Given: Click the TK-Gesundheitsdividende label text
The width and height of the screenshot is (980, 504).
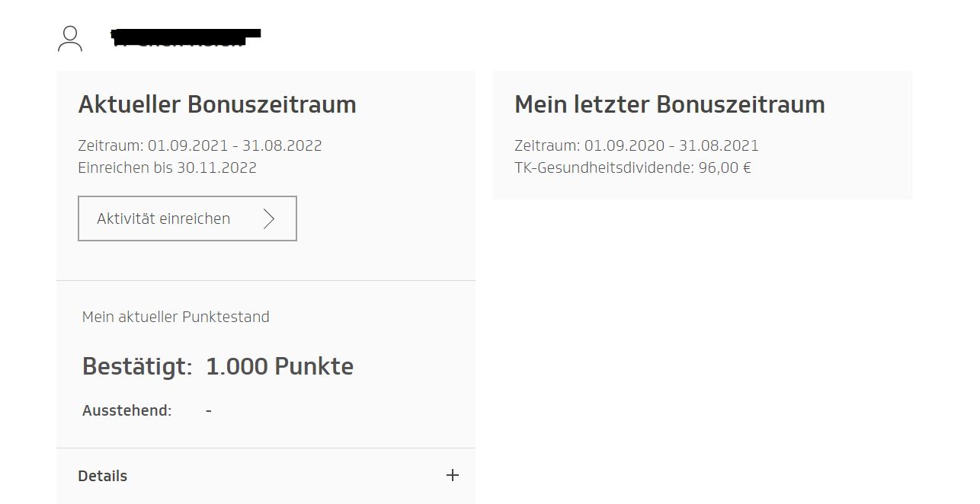Looking at the screenshot, I should (604, 167).
